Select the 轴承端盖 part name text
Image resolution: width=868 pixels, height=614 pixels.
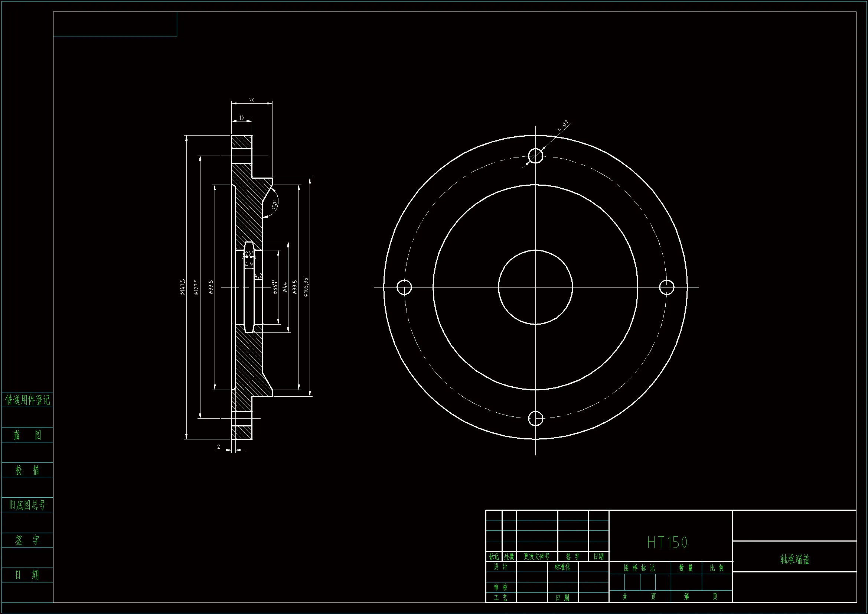[794, 559]
